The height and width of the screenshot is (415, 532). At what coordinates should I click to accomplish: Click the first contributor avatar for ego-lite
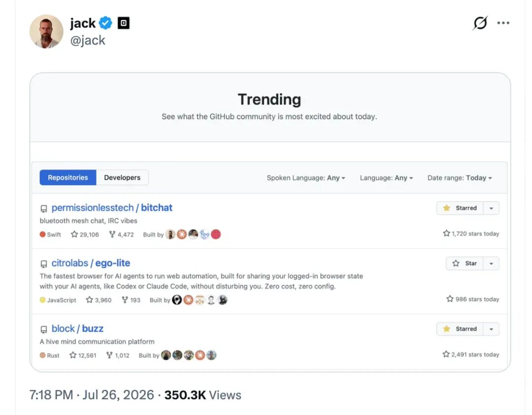pyautogui.click(x=177, y=300)
